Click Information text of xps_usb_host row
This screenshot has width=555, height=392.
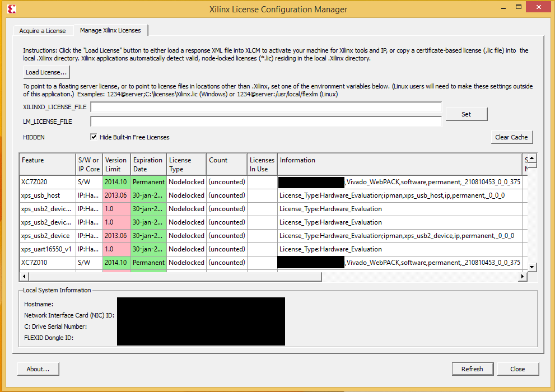[x=392, y=195]
